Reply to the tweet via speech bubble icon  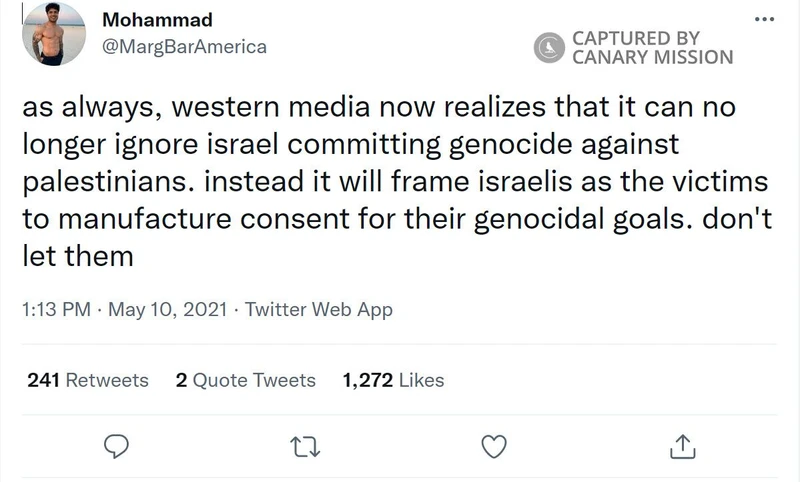click(x=119, y=444)
